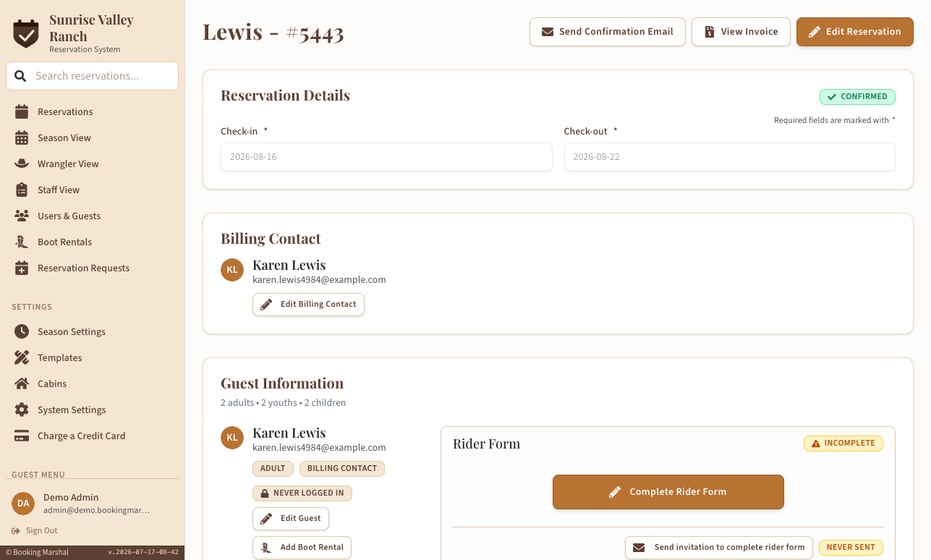The height and width of the screenshot is (560, 931).
Task: Click Edit Billing Contact button
Action: click(308, 305)
